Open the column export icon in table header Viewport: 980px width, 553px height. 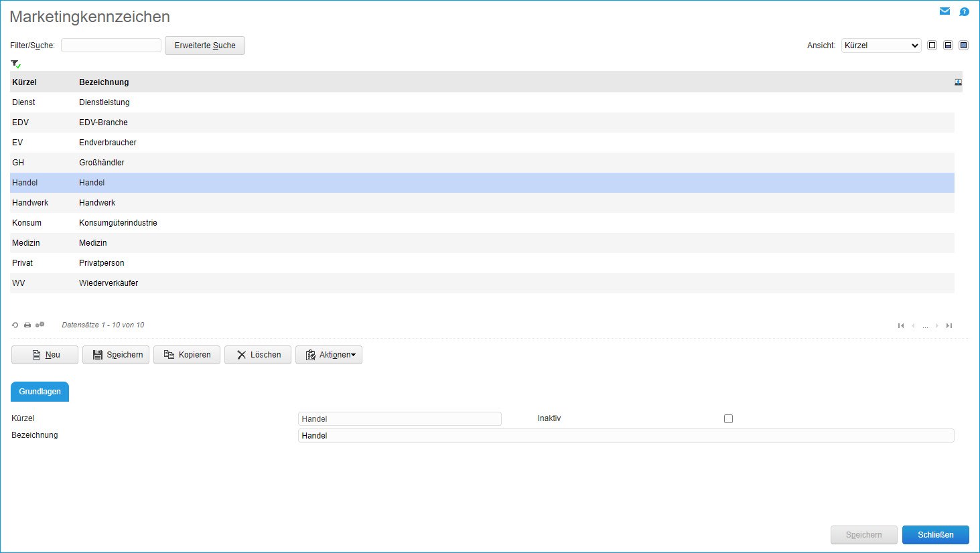click(x=958, y=82)
